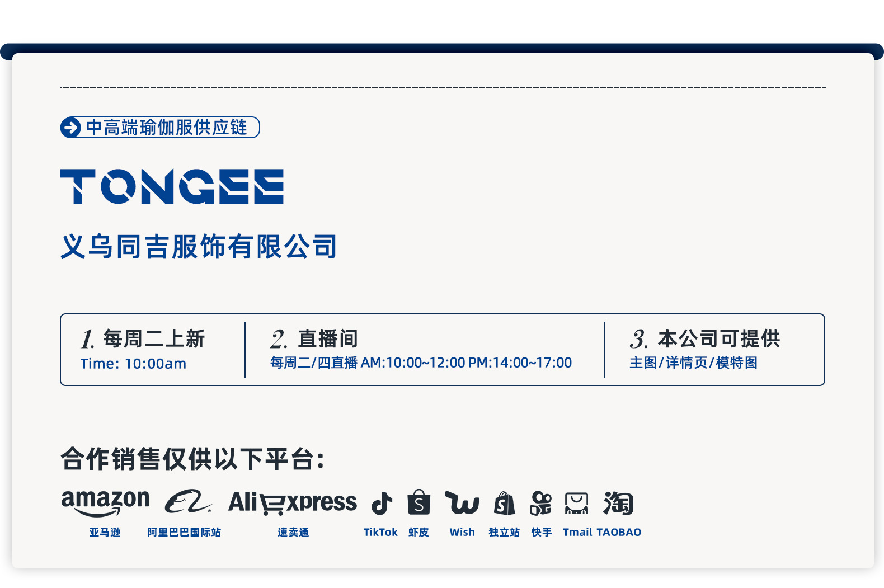Select the 直播间 live room heading

[328, 338]
